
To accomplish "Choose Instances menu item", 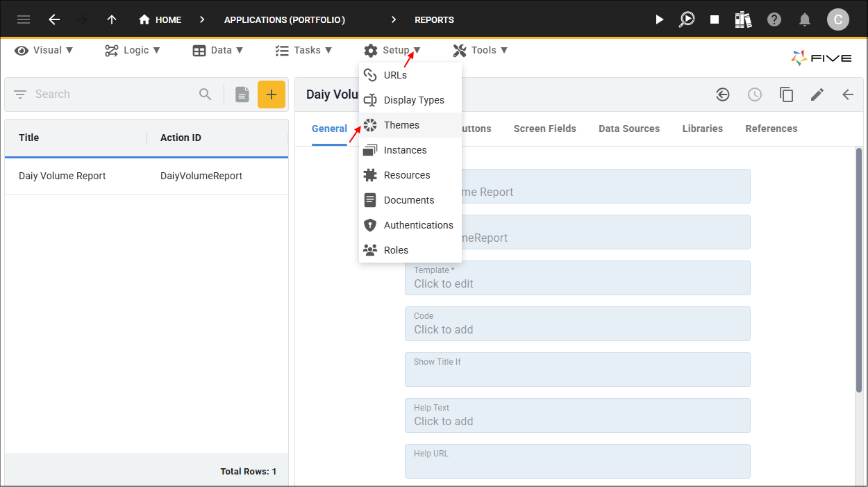I will point(410,150).
